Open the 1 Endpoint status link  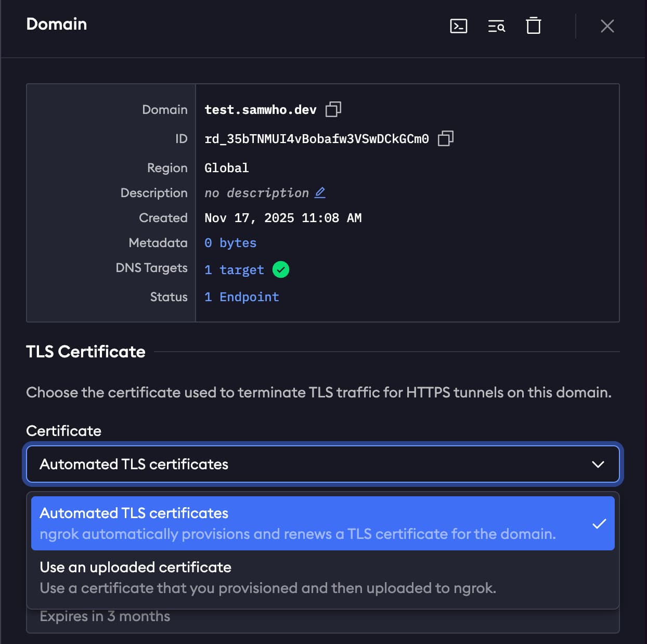241,297
